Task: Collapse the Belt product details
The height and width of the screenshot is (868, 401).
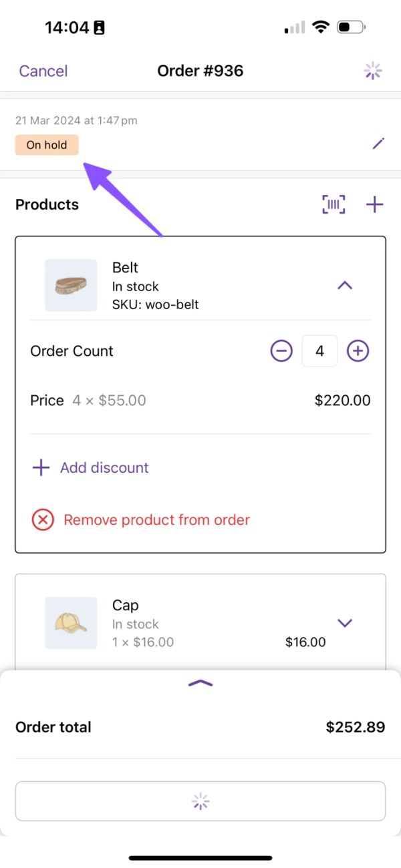Action: click(344, 286)
